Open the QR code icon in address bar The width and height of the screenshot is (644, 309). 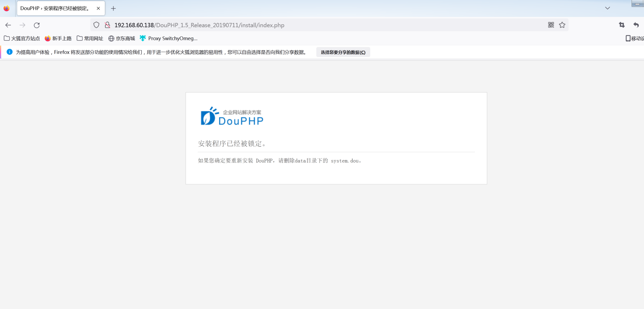(x=551, y=25)
